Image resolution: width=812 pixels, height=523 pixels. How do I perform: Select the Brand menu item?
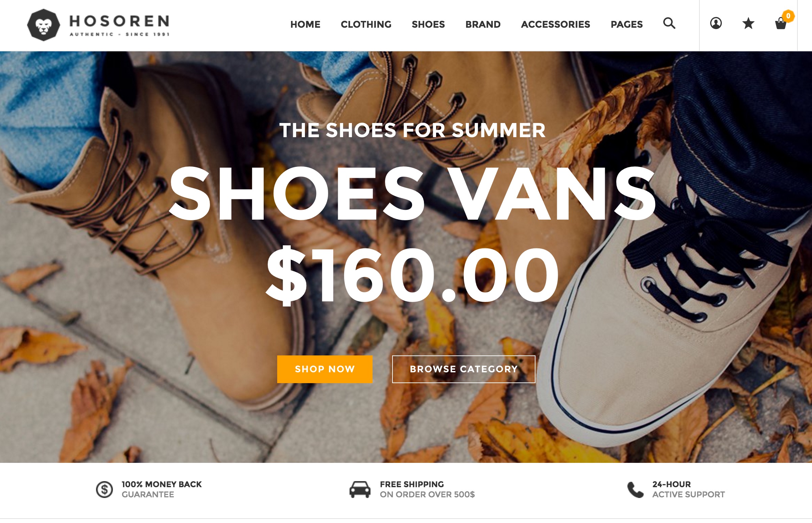[483, 24]
